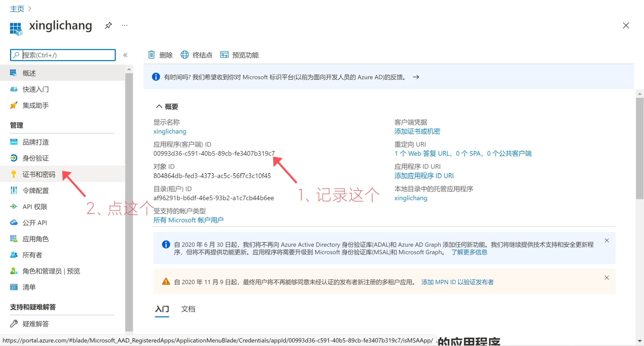Screen dimensions: 644x346
Task: Select 概述 in the sidebar
Action: (62, 73)
